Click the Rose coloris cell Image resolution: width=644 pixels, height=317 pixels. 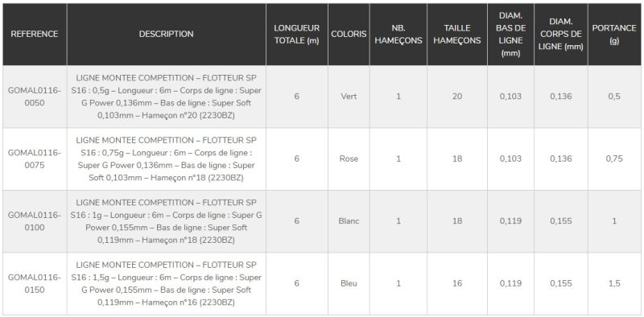click(x=349, y=159)
